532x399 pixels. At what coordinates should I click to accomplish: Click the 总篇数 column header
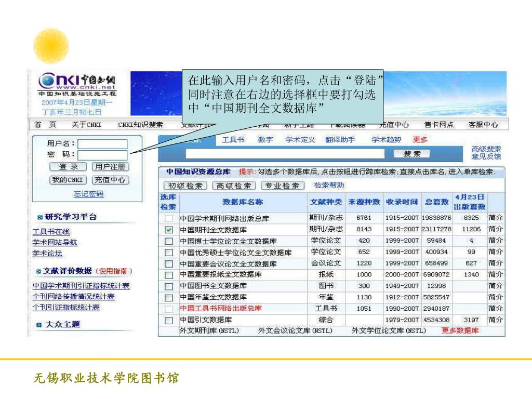pyautogui.click(x=436, y=202)
